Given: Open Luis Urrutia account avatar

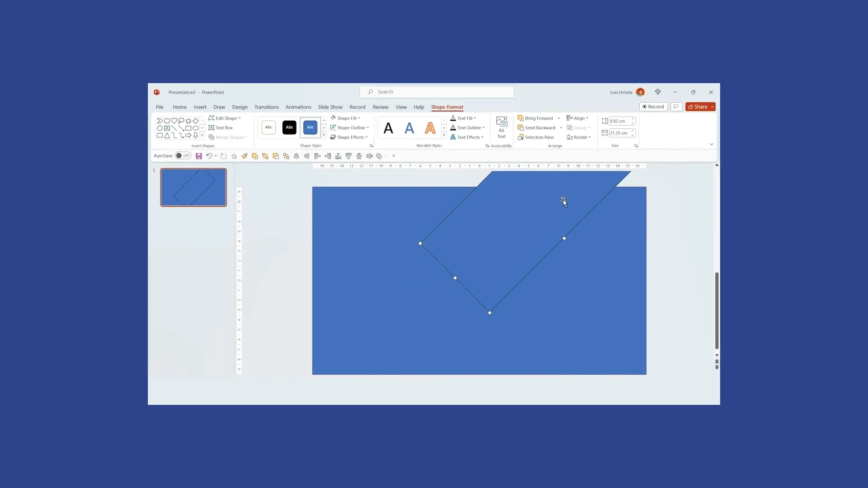Looking at the screenshot, I should [640, 92].
